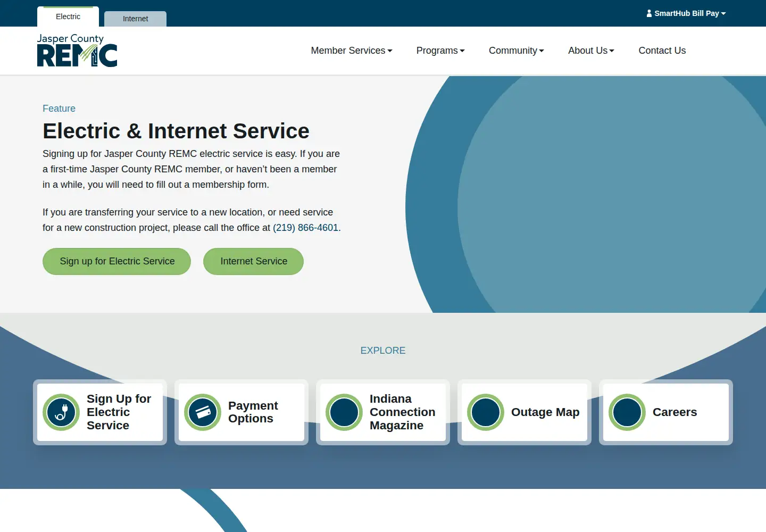766x532 pixels.
Task: Click the credit card icon for Payment Options
Action: tap(203, 412)
